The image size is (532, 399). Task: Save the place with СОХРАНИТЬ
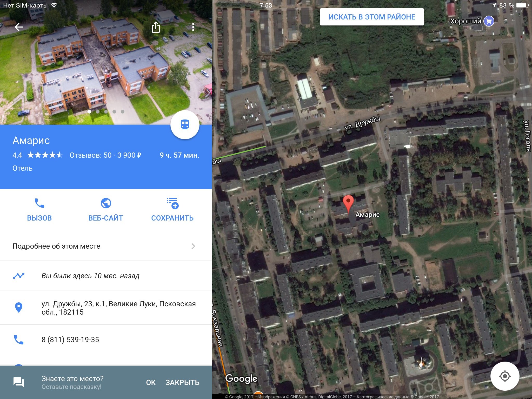[172, 210]
